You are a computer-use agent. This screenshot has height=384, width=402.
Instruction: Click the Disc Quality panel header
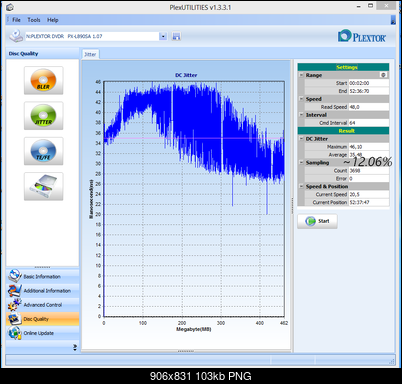tap(43, 54)
